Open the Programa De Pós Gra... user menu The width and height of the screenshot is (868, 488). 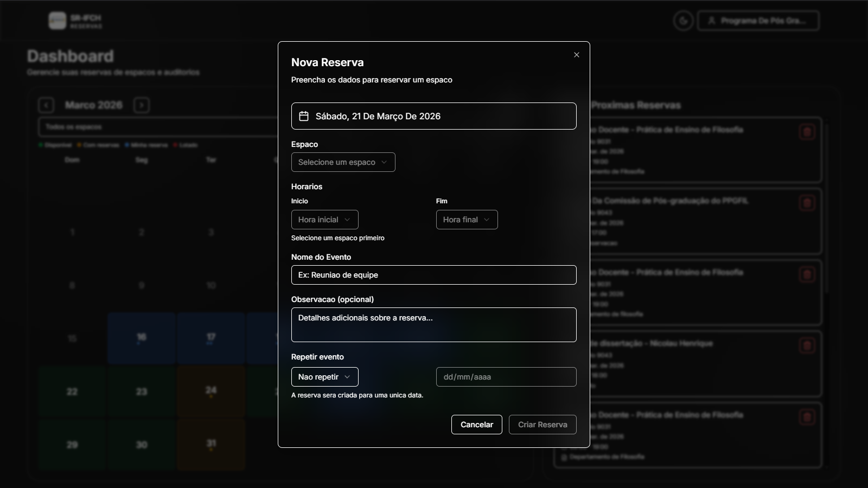758,21
